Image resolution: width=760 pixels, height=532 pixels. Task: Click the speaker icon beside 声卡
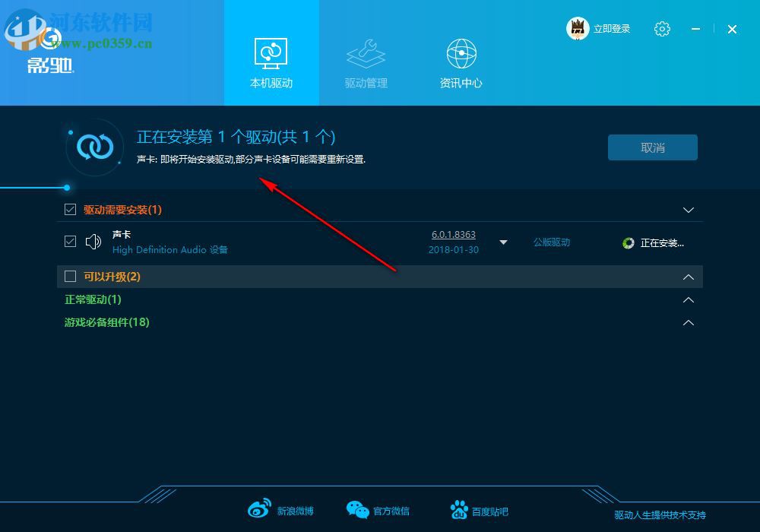pos(93,241)
